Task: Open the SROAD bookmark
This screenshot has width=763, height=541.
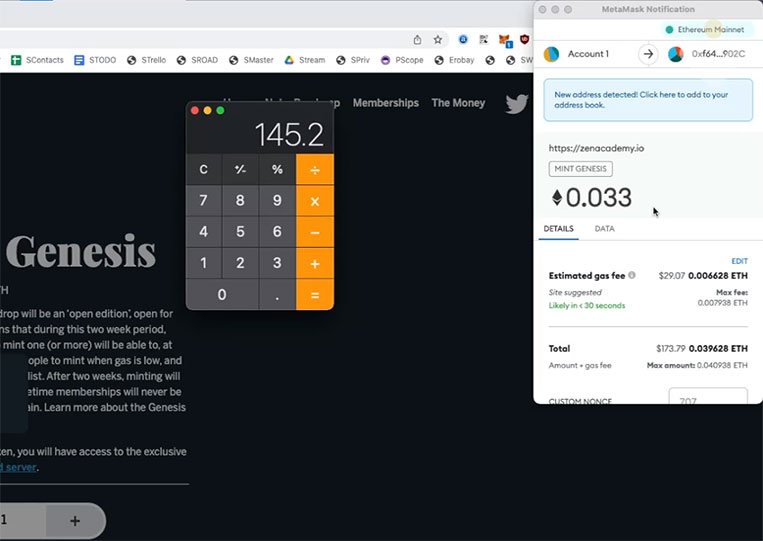Action: point(197,60)
